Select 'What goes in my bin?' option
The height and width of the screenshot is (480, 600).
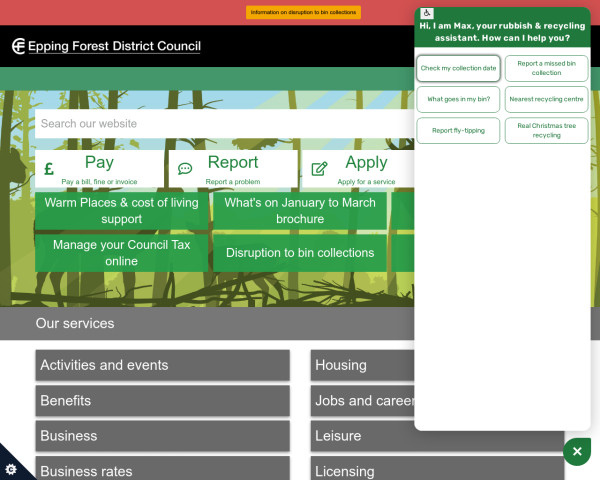458,99
